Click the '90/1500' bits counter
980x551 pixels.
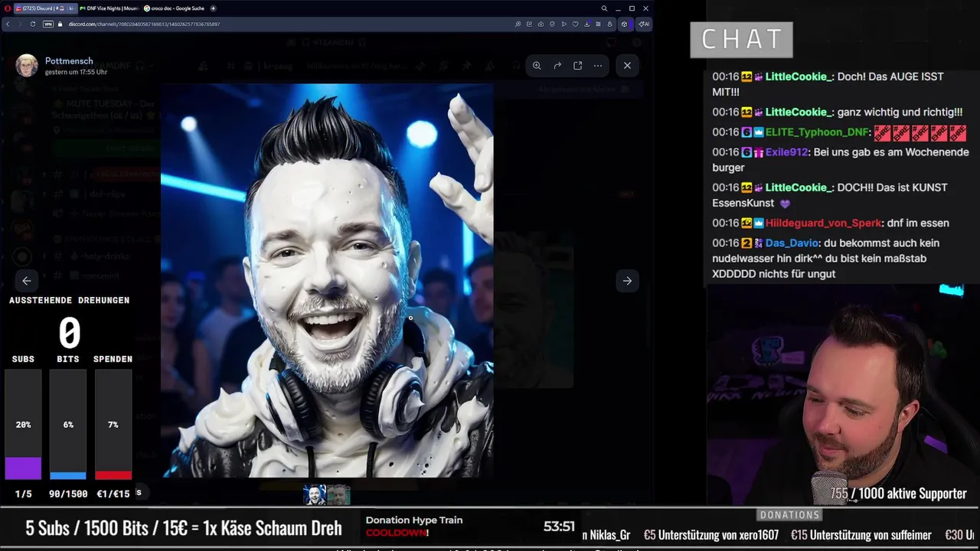(68, 494)
